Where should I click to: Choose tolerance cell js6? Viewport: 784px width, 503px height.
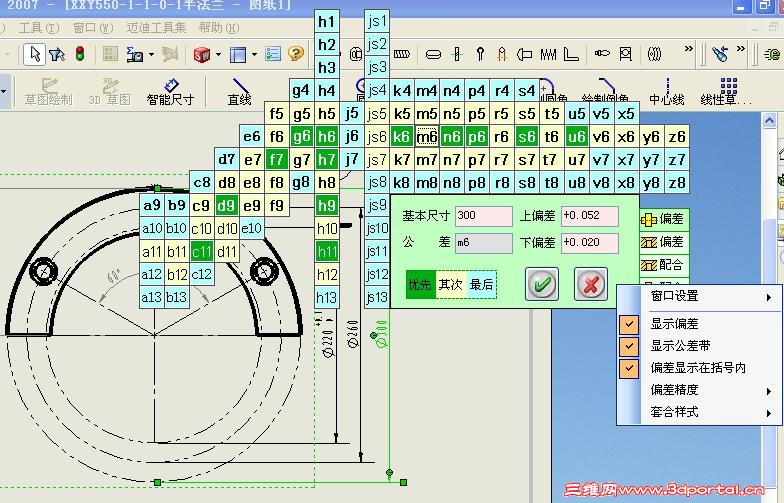[x=376, y=136]
